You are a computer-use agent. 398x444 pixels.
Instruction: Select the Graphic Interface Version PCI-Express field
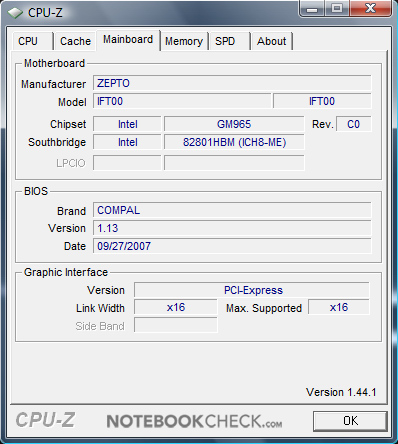[x=252, y=290]
